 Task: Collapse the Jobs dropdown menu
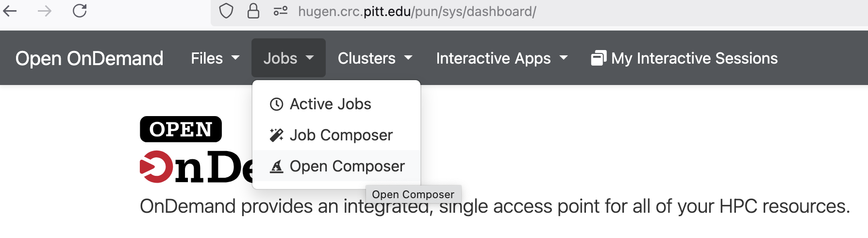coord(288,58)
